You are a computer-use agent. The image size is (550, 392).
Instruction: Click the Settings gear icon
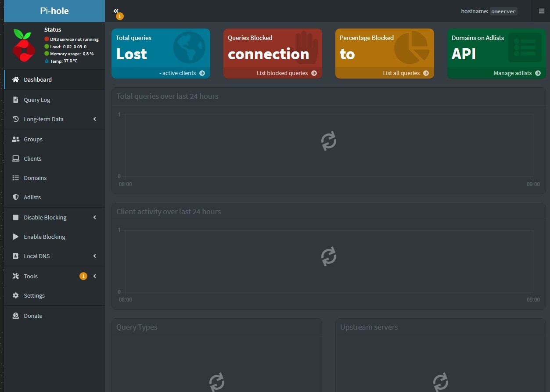16,295
